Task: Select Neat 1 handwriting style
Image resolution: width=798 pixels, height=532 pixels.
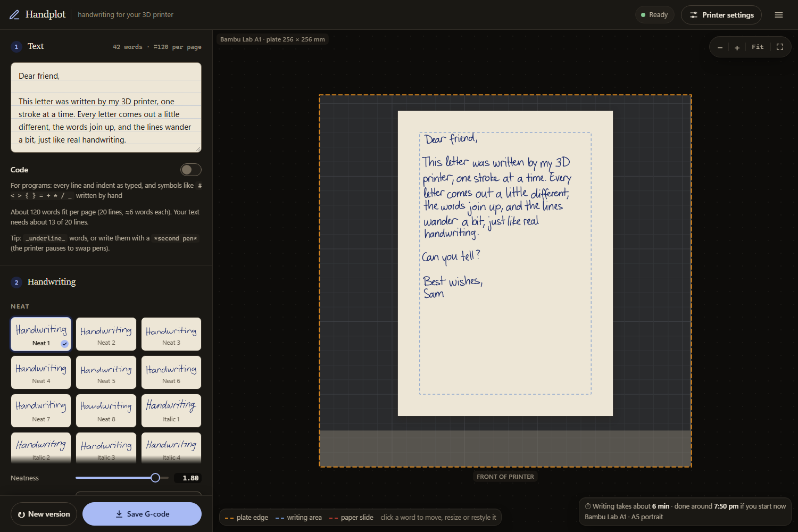Action: [41, 334]
